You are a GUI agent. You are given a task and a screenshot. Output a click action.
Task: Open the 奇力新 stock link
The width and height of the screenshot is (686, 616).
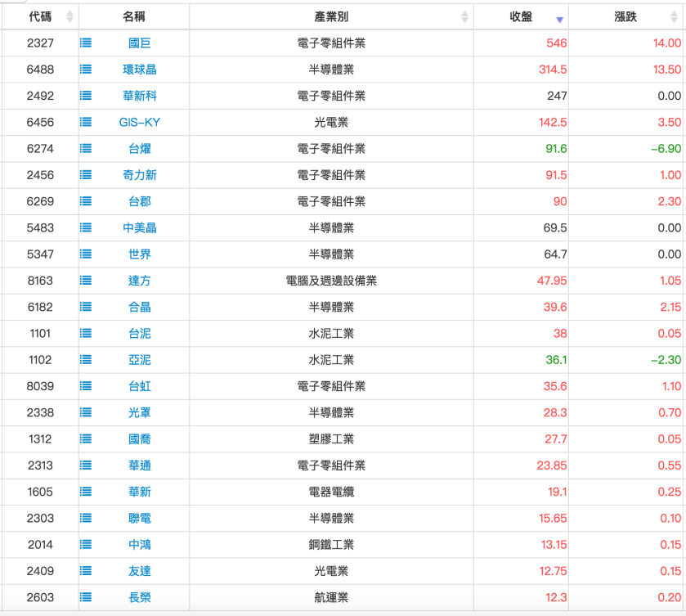(x=140, y=175)
